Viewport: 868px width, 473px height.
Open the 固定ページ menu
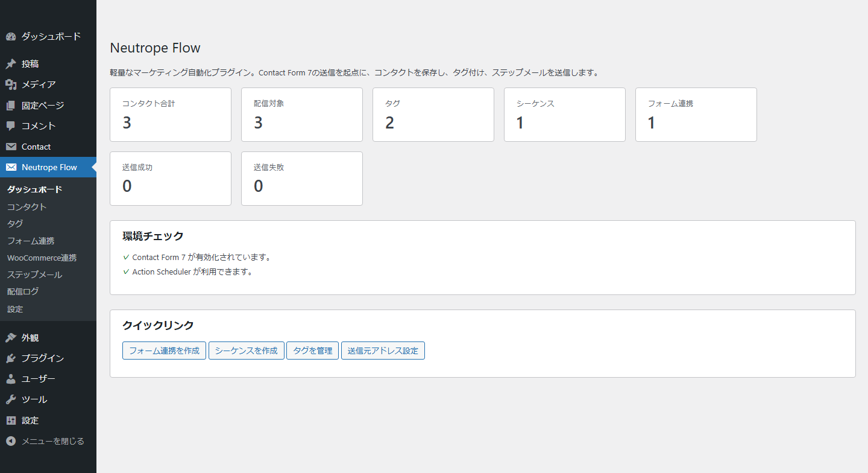coord(48,106)
